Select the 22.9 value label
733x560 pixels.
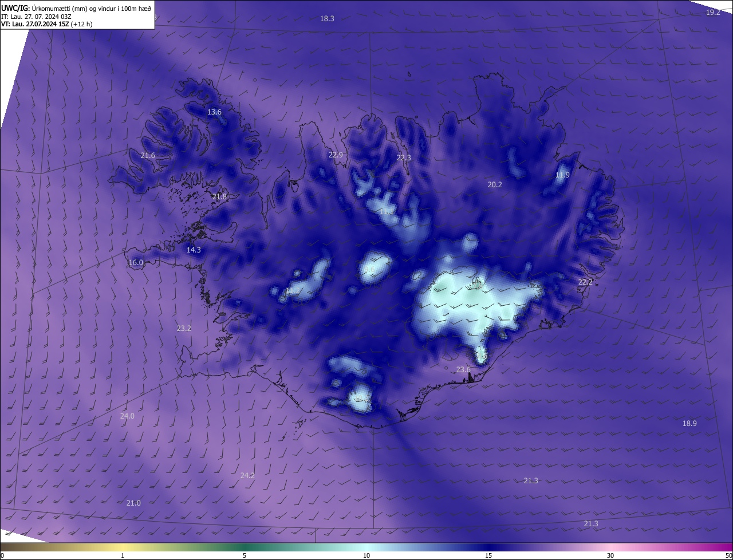coord(336,155)
